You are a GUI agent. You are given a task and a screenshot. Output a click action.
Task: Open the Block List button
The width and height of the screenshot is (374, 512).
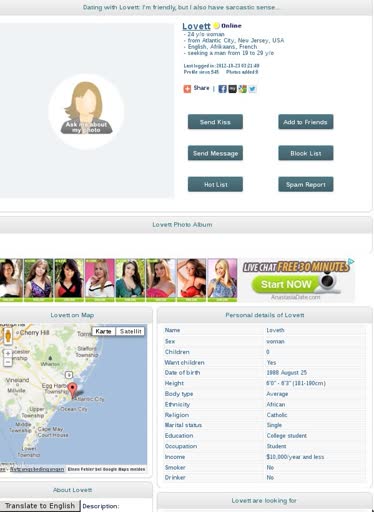[306, 153]
